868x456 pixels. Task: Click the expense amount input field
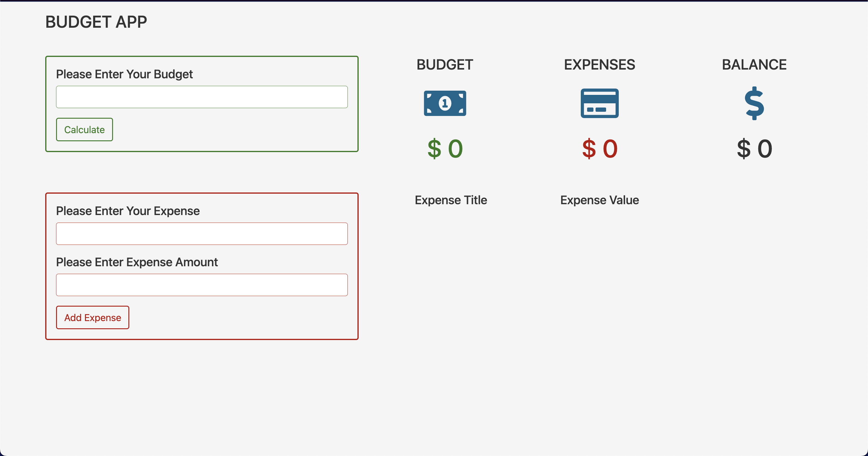coord(202,285)
